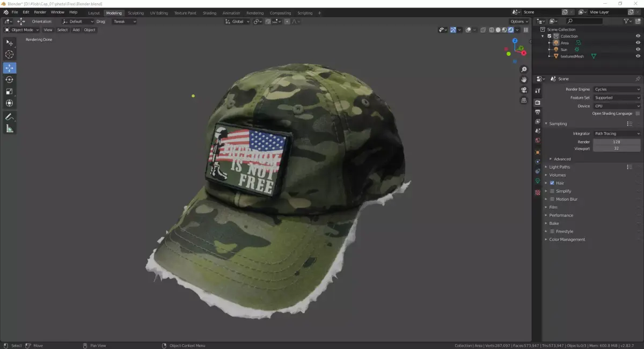The image size is (644, 349).
Task: Open the Object Data light properties tab
Action: pyautogui.click(x=537, y=181)
